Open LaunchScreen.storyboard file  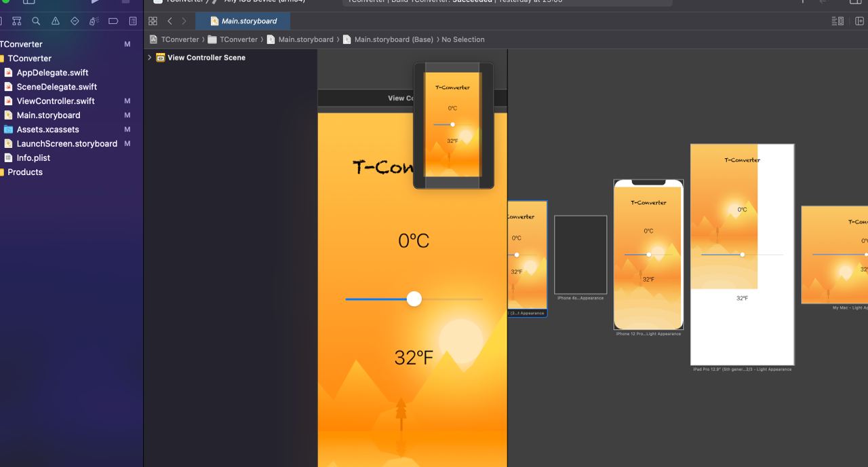[66, 144]
